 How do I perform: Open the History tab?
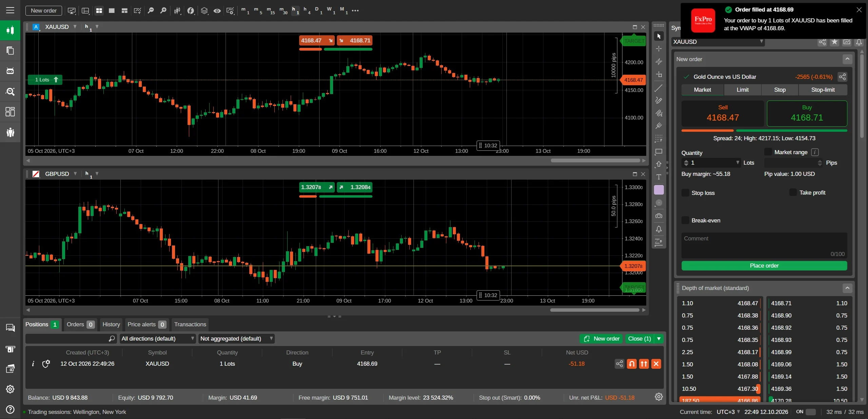point(111,324)
